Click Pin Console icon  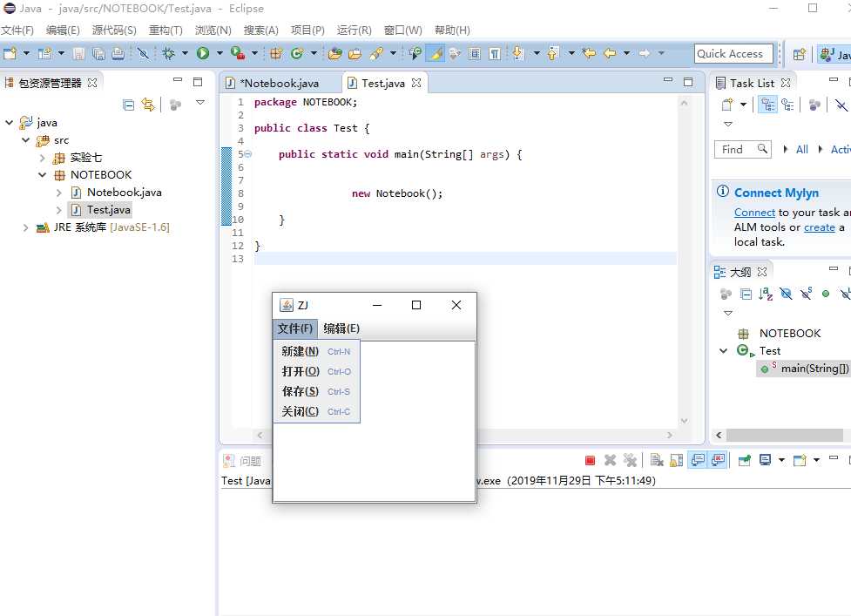pyautogui.click(x=744, y=460)
